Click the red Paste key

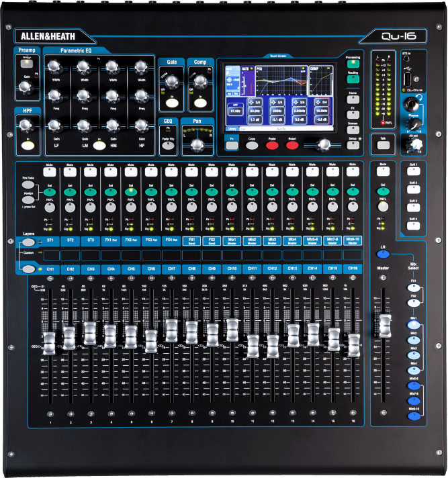point(272,146)
